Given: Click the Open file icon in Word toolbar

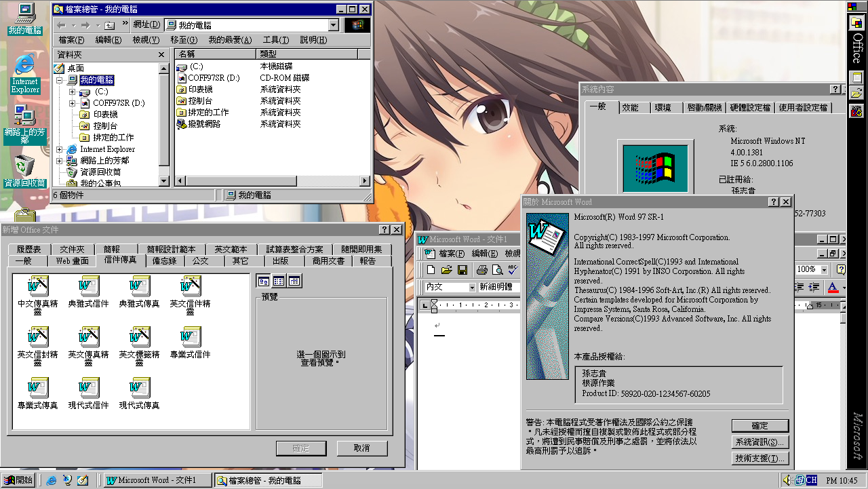Looking at the screenshot, I should click(447, 270).
